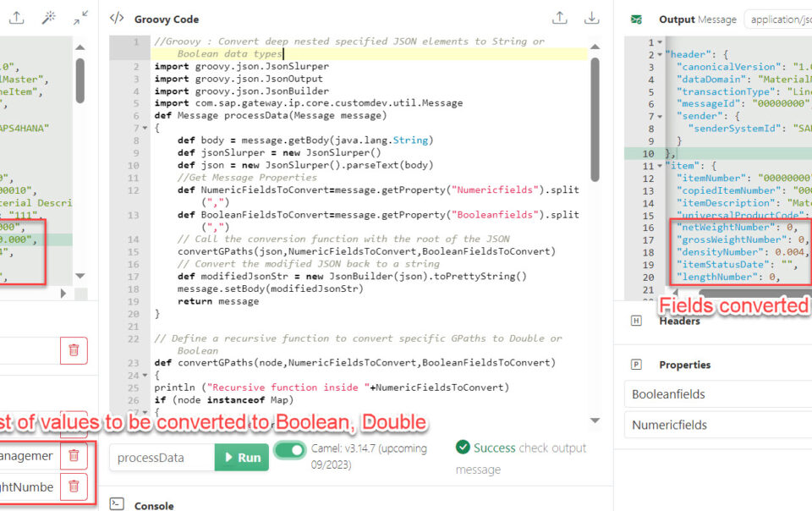Collapse the "item" fold at output line 11
This screenshot has width=812, height=511.
point(660,166)
